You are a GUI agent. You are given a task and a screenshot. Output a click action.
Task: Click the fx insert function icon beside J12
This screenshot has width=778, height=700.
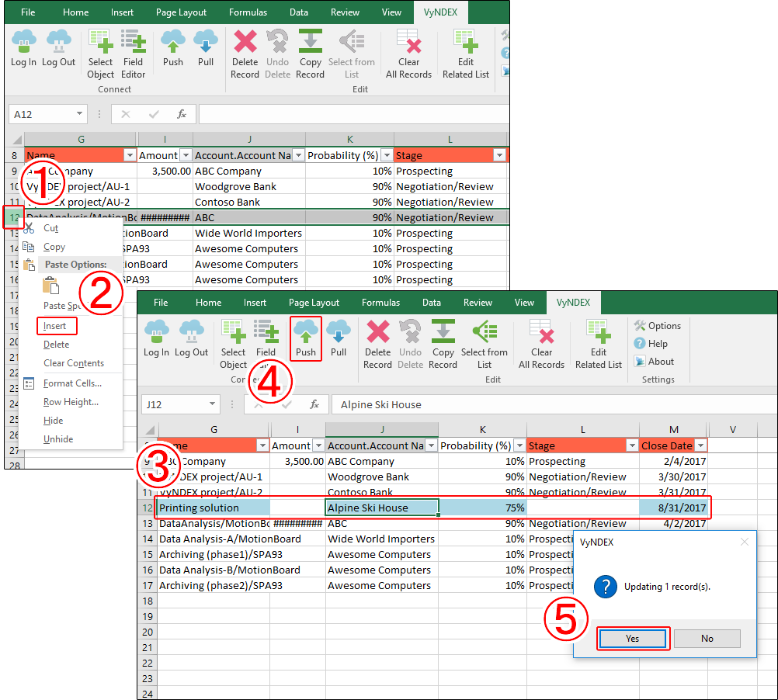tap(314, 404)
